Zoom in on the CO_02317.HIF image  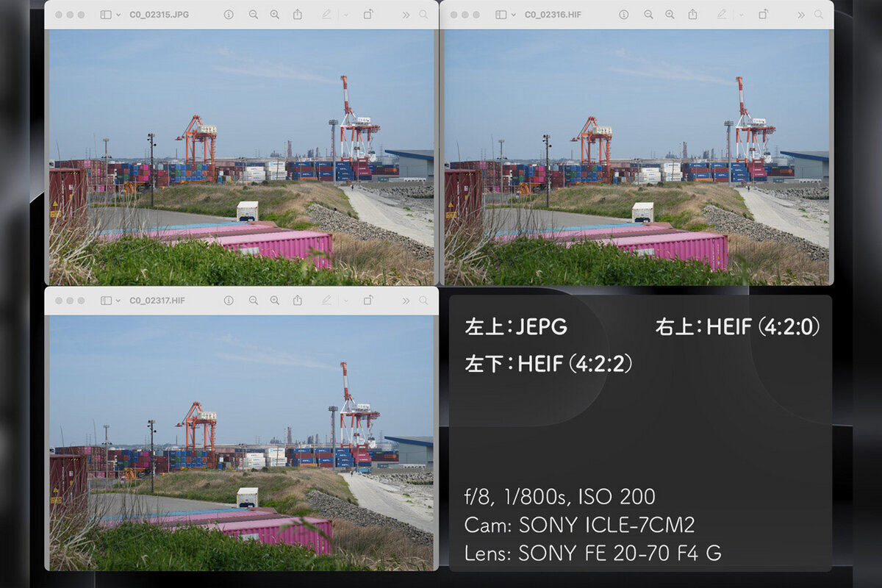tap(276, 301)
